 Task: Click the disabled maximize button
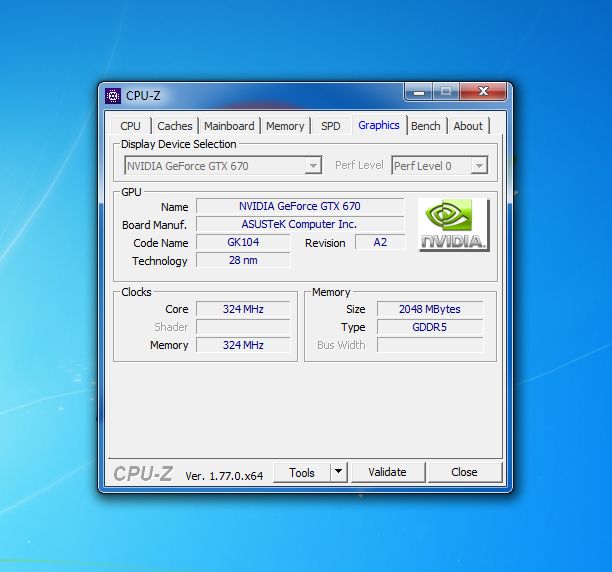tap(446, 92)
